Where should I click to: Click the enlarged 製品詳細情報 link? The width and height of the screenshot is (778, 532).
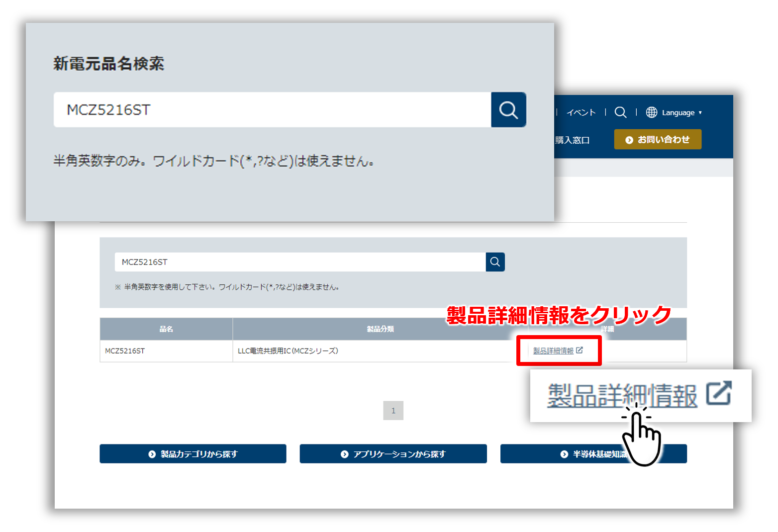pyautogui.click(x=622, y=395)
